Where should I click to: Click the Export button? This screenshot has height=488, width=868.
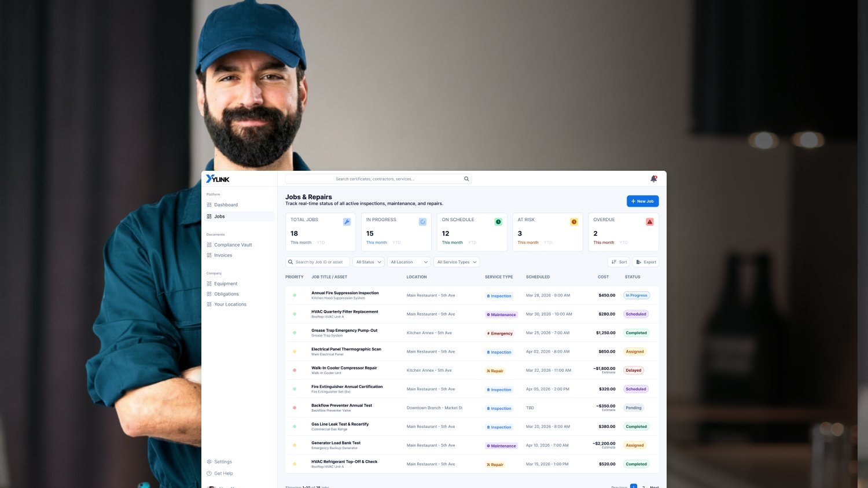[646, 262]
